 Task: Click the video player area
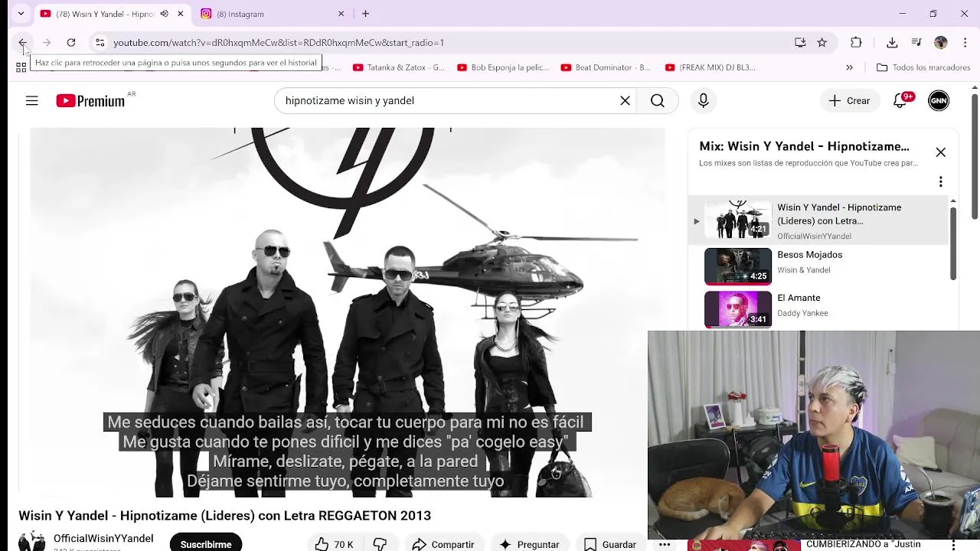[x=348, y=312]
